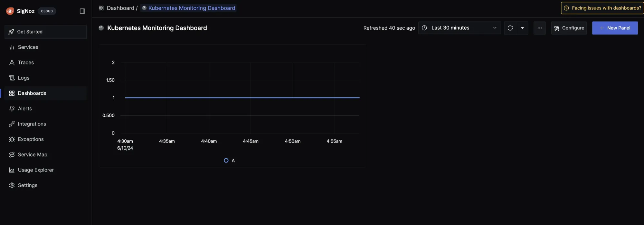
Task: Click the CLOUD badge next to SigNoz
Action: [47, 11]
